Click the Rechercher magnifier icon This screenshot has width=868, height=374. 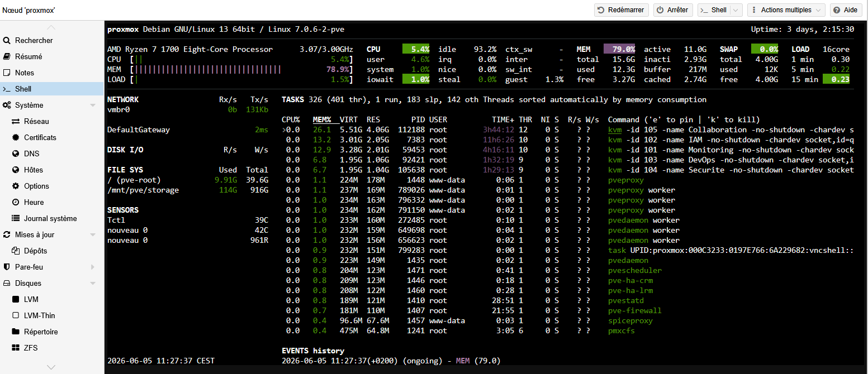[x=7, y=40]
